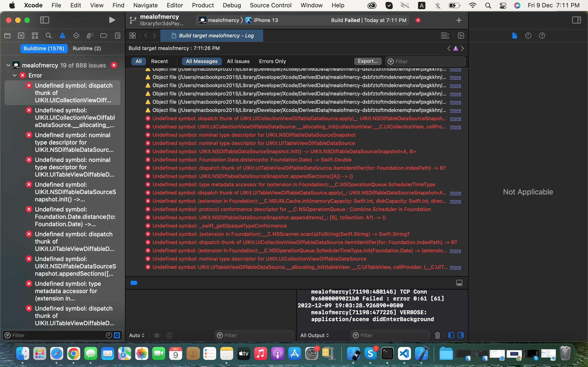
Task: Select the Warning filter icon in toolbar
Action: coord(455,48)
